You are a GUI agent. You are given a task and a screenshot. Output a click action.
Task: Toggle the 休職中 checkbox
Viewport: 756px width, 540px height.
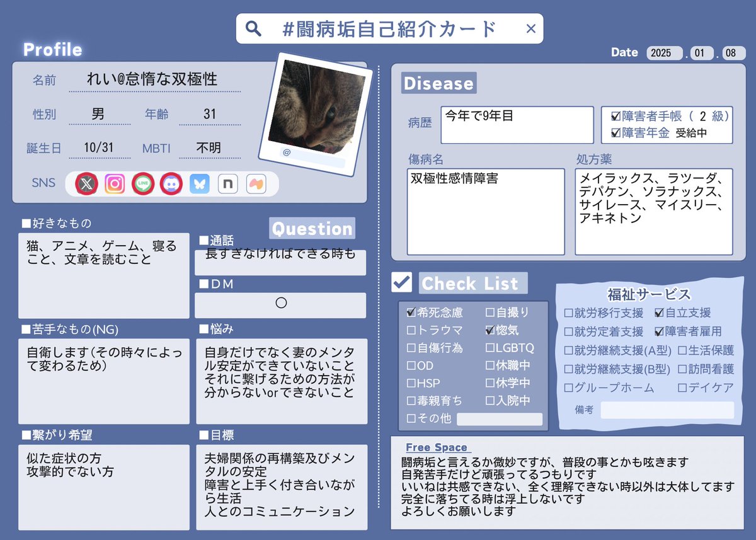[x=490, y=365]
